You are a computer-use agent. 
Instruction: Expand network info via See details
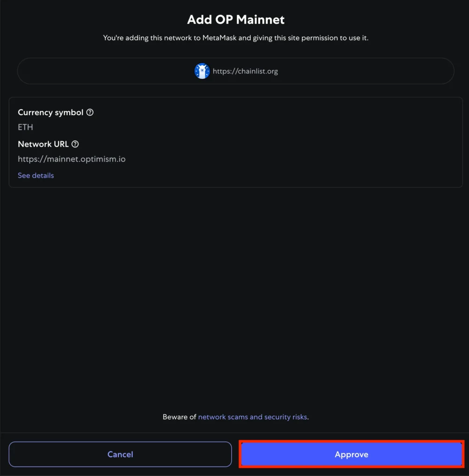click(36, 175)
